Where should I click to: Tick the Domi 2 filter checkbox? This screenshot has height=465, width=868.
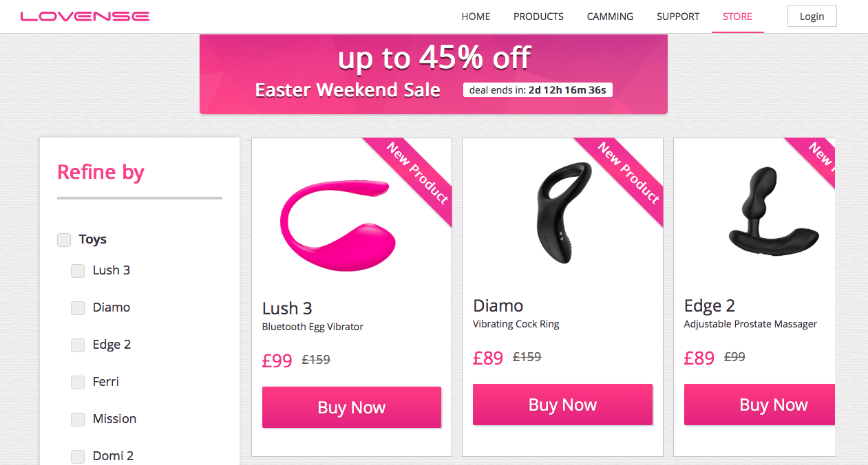(x=78, y=456)
